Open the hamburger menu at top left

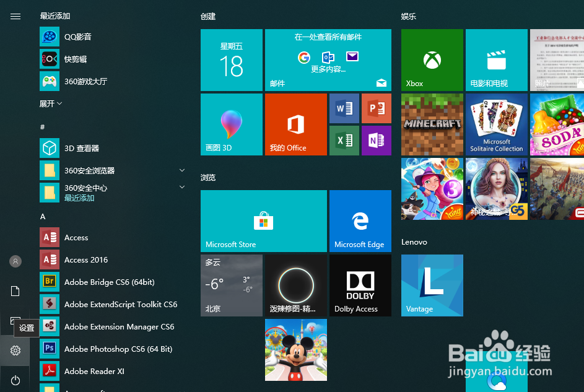tap(15, 16)
